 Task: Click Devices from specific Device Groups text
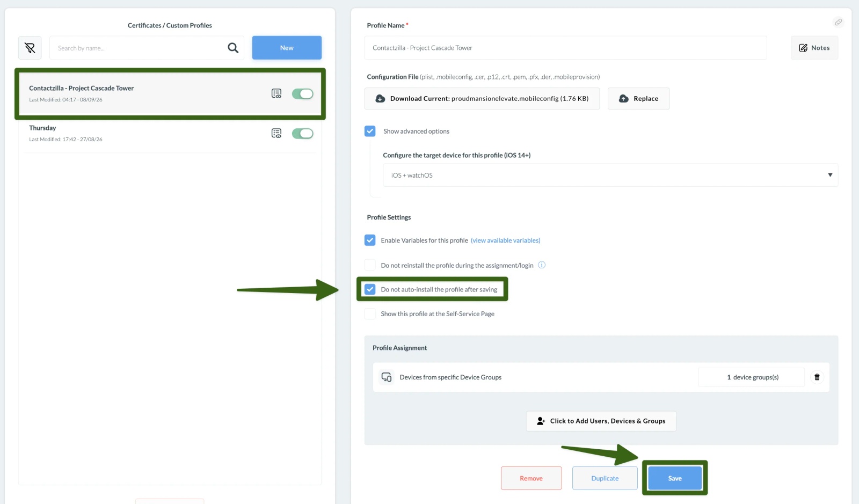point(450,377)
